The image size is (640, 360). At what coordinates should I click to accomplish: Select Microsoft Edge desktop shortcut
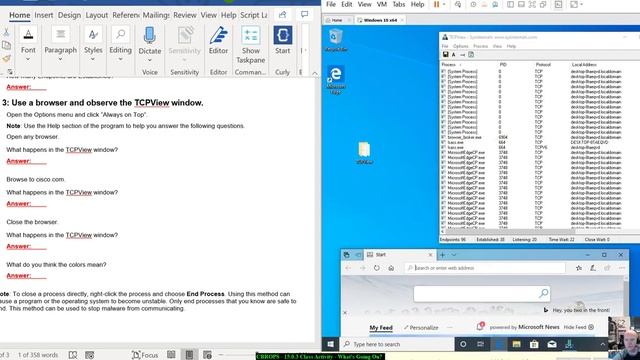[336, 80]
